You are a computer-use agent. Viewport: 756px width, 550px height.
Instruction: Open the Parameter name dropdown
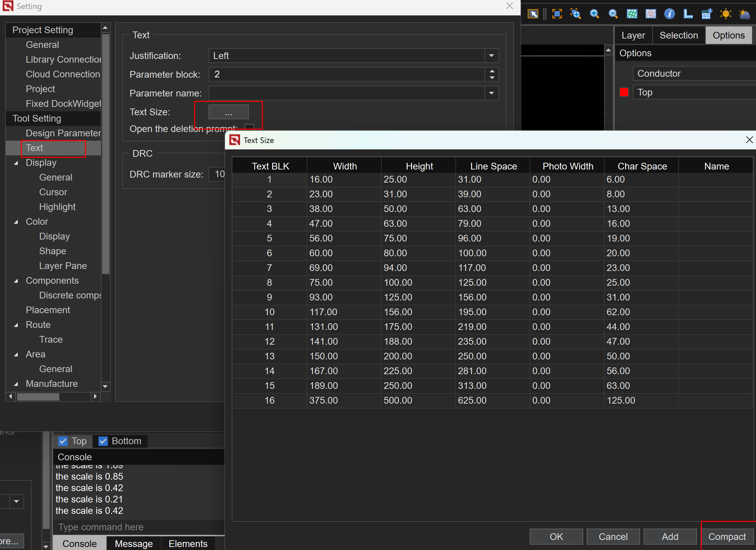point(492,93)
